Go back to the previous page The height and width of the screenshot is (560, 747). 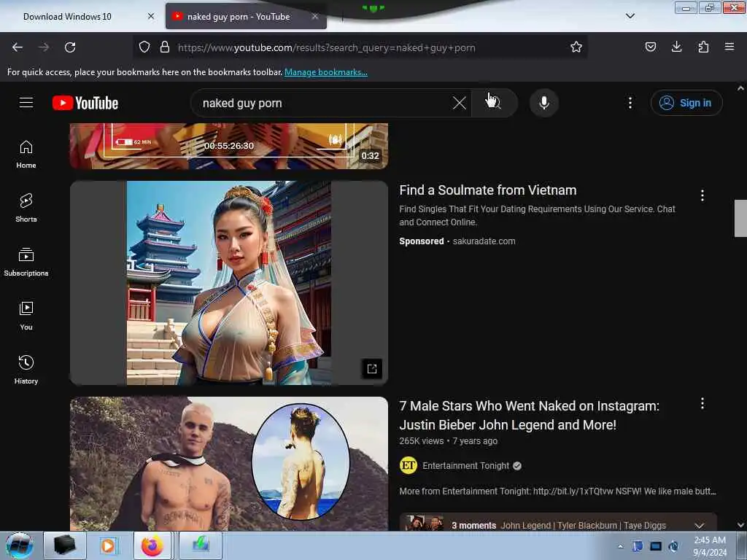(18, 47)
